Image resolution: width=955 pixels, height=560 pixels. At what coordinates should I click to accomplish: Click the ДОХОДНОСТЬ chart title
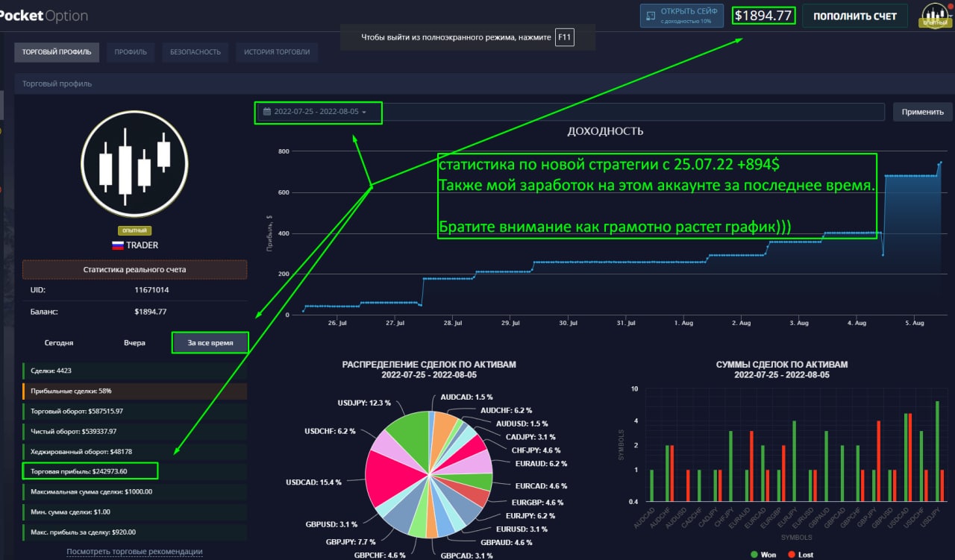(x=605, y=131)
